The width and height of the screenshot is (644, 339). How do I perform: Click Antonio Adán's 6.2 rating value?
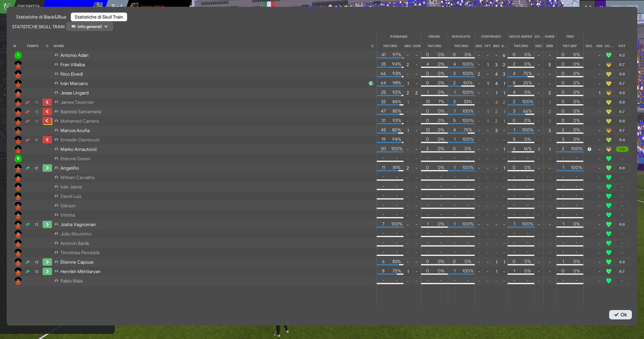(622, 55)
